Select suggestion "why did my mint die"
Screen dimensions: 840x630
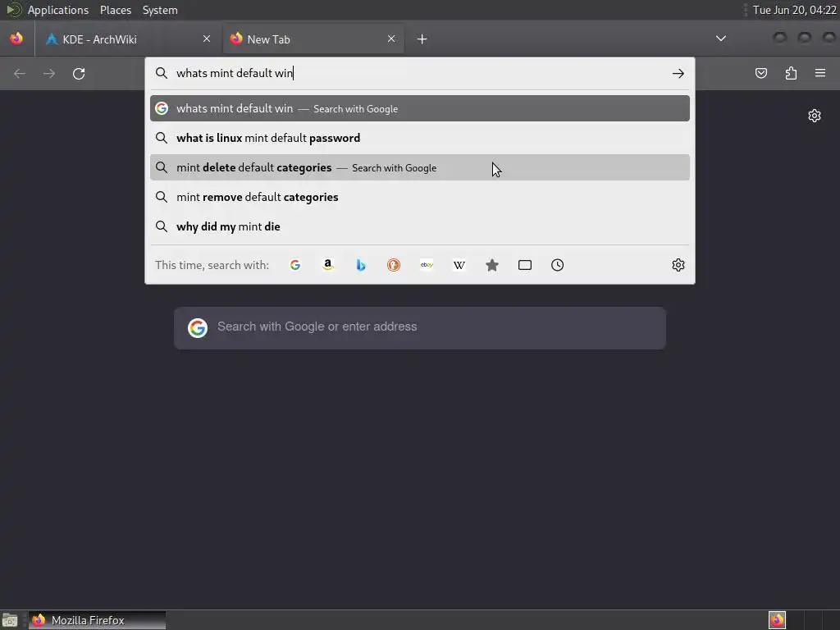click(420, 226)
